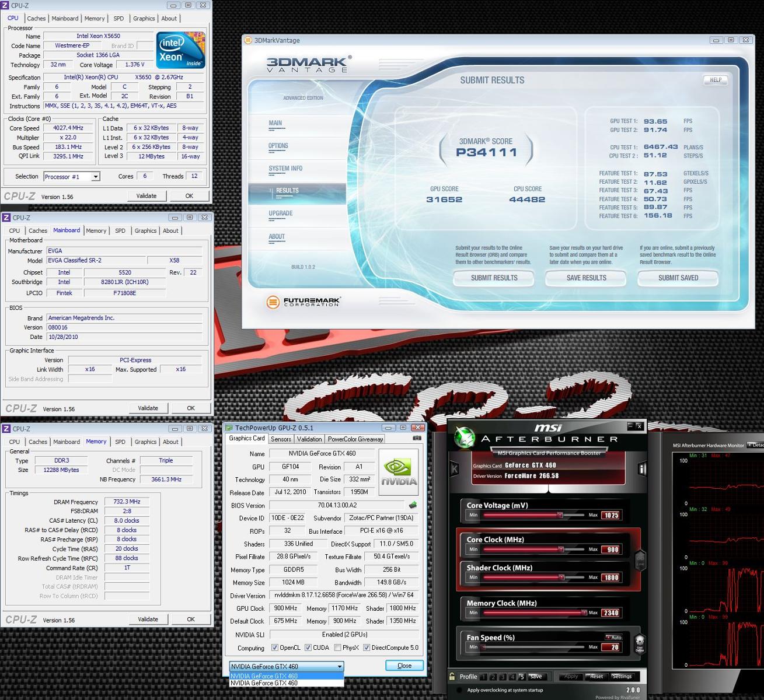Open the Options section in 3DMark Vantage

tap(278, 146)
